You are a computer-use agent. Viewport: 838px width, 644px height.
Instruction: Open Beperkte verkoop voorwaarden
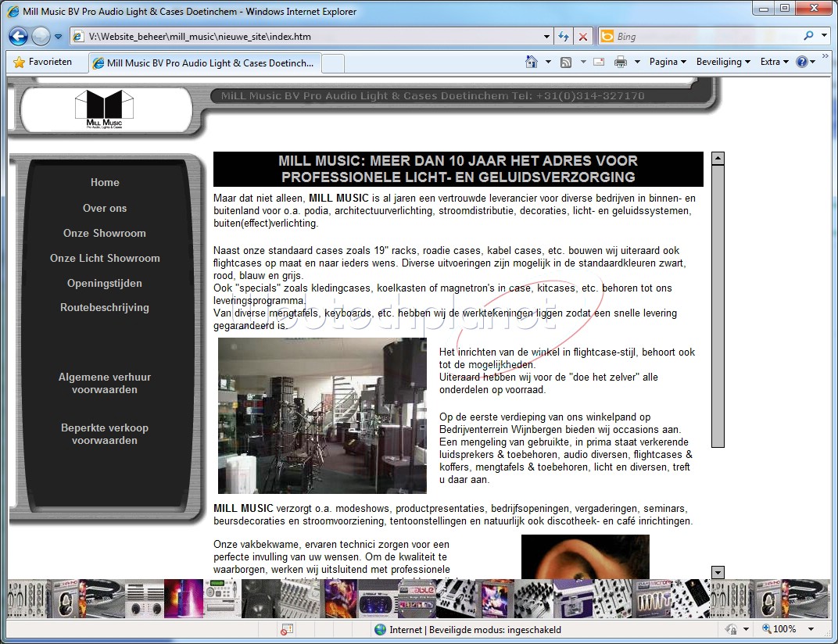tap(105, 434)
